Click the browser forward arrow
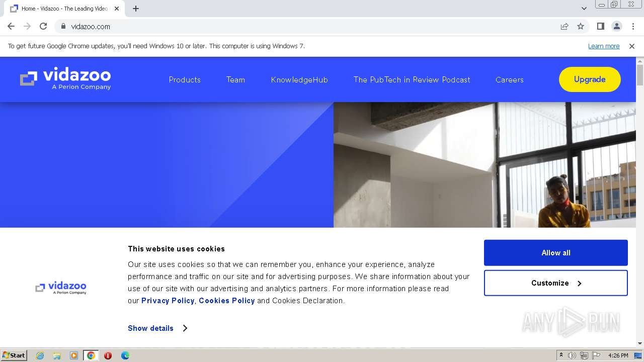 click(27, 26)
